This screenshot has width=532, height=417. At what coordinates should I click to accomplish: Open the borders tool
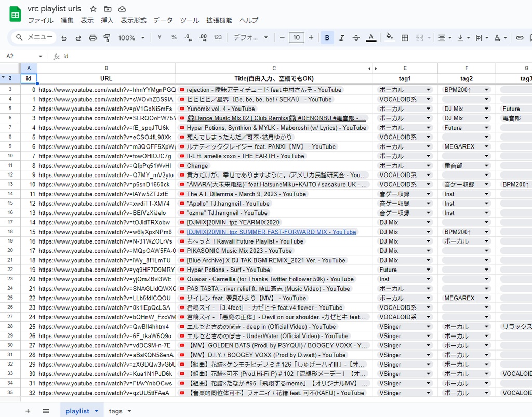(404, 37)
